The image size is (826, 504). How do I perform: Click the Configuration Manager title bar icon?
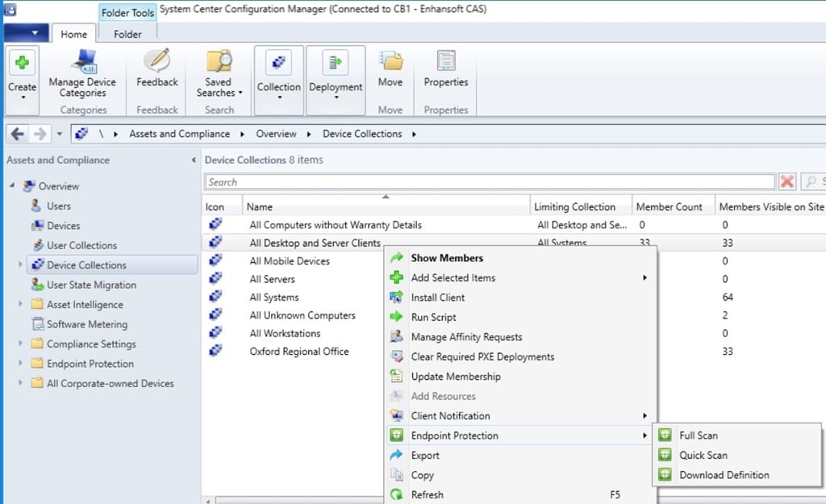click(10, 9)
